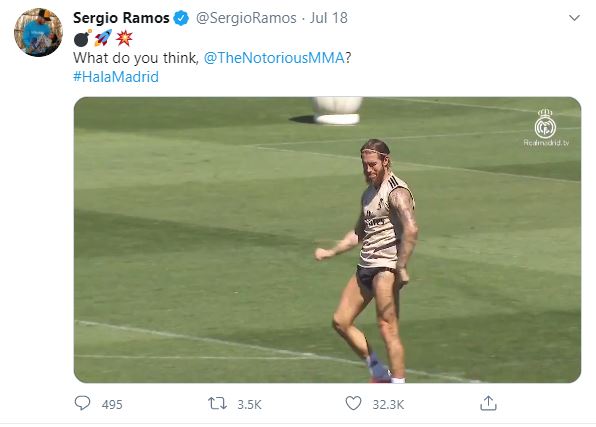View the 495 replies count
The width and height of the screenshot is (596, 427).
click(x=112, y=404)
